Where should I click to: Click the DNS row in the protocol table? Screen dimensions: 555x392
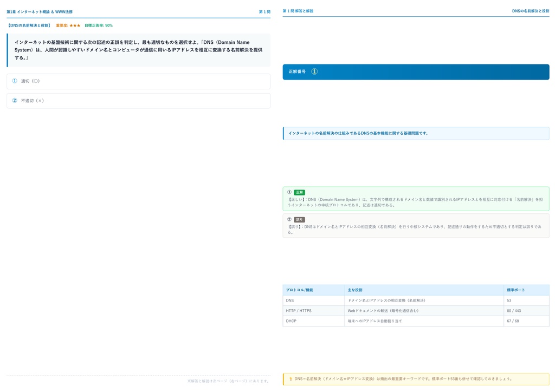click(416, 300)
